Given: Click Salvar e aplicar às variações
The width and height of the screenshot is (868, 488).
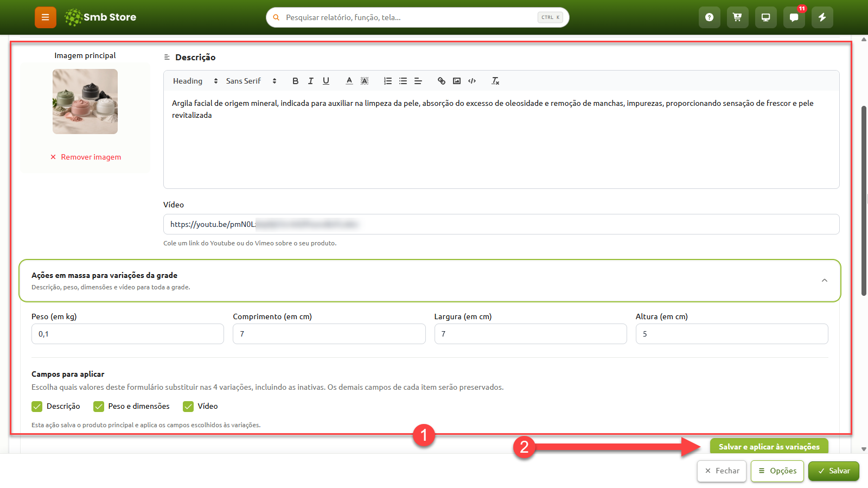Looking at the screenshot, I should 769,446.
